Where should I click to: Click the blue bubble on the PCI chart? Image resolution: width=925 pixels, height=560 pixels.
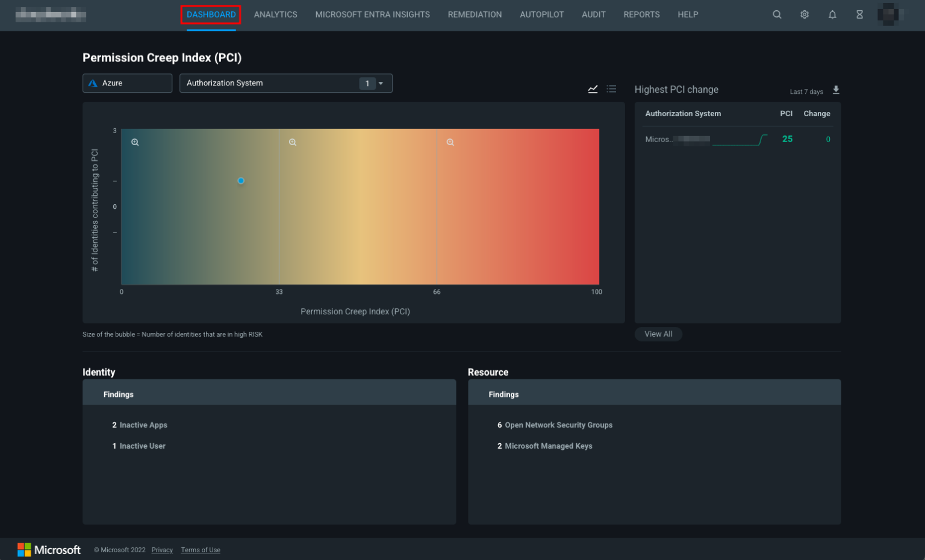point(241,180)
